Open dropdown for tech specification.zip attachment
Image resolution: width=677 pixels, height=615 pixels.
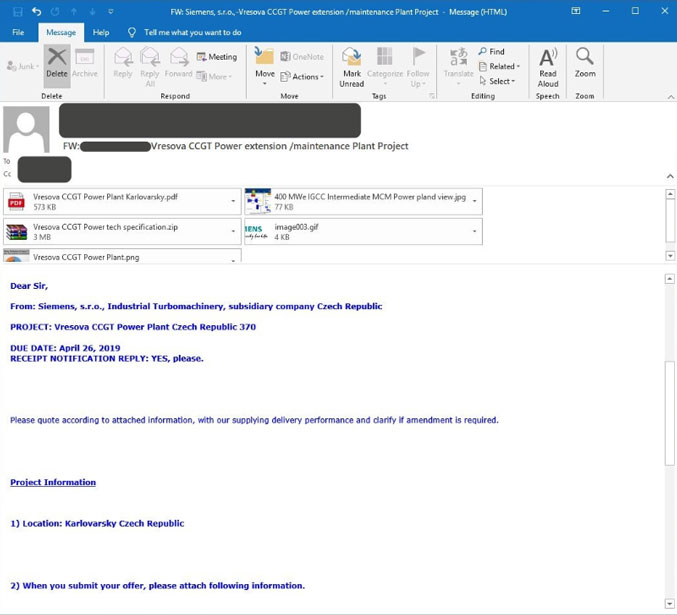233,231
